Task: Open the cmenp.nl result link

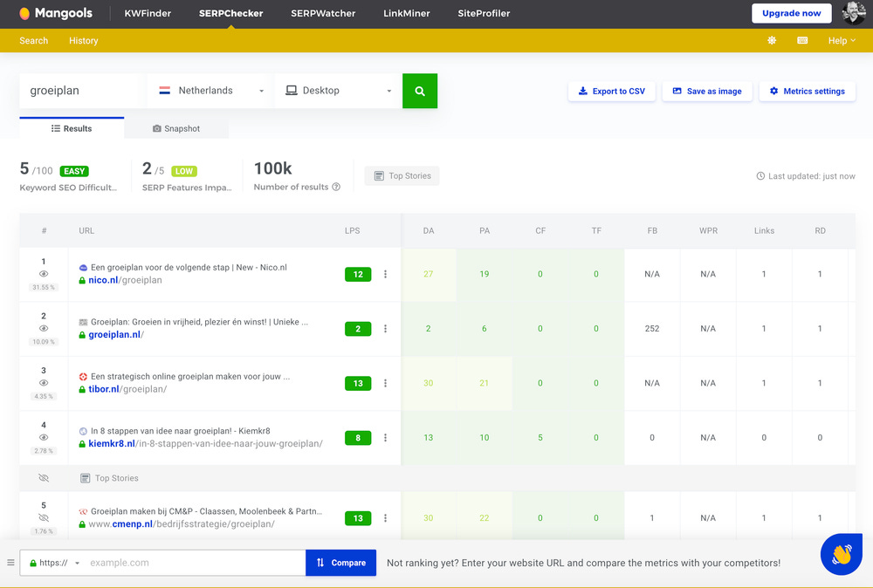Action: coord(182,524)
